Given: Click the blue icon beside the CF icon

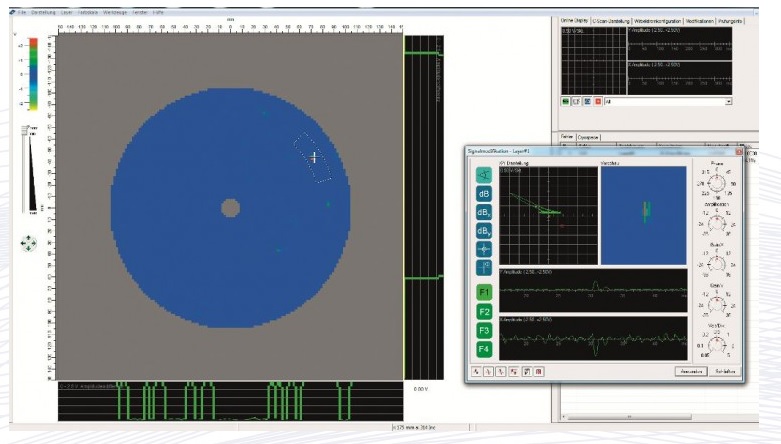Looking at the screenshot, I should pos(587,101).
